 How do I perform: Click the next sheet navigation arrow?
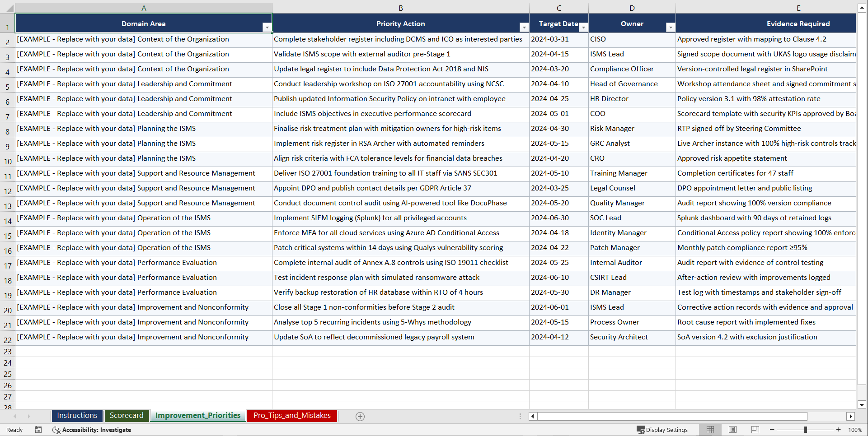click(29, 416)
